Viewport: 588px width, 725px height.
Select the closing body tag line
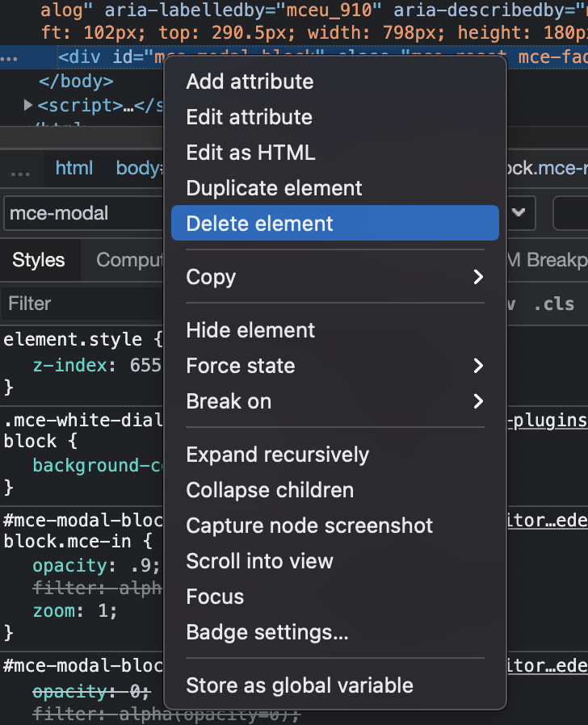pyautogui.click(x=76, y=82)
